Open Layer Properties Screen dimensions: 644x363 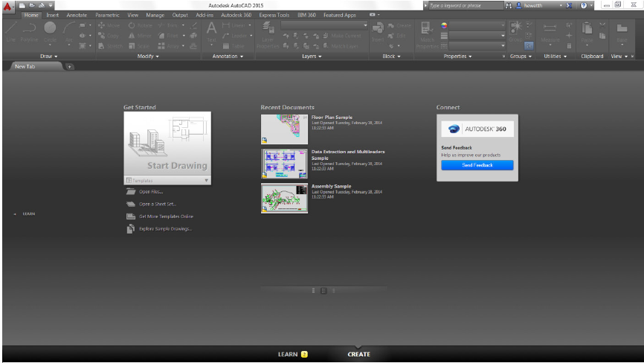point(268,35)
